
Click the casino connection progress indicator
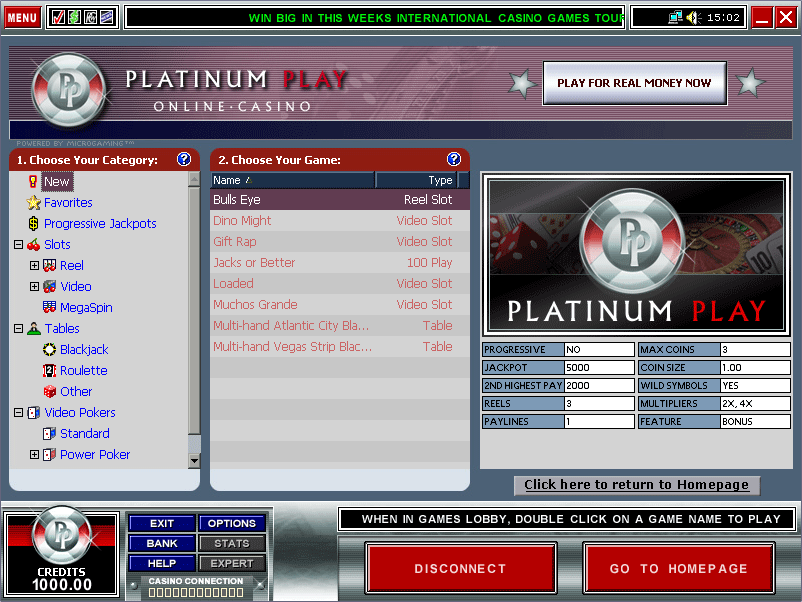click(196, 592)
